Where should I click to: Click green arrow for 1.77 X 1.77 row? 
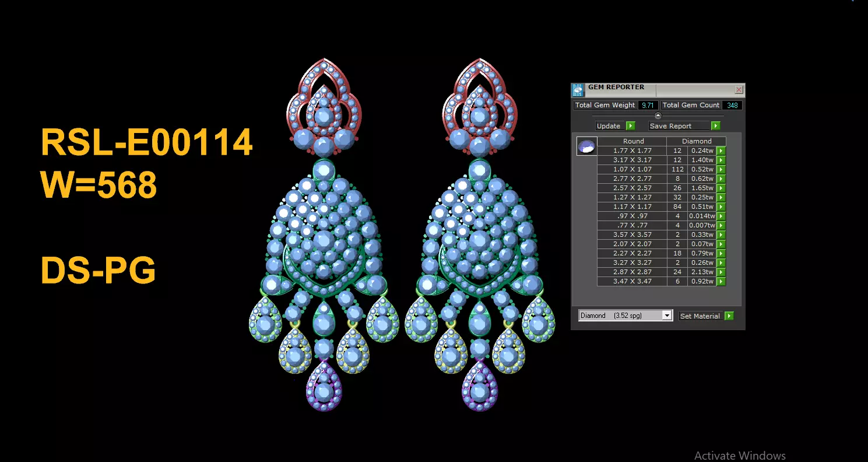click(x=721, y=150)
